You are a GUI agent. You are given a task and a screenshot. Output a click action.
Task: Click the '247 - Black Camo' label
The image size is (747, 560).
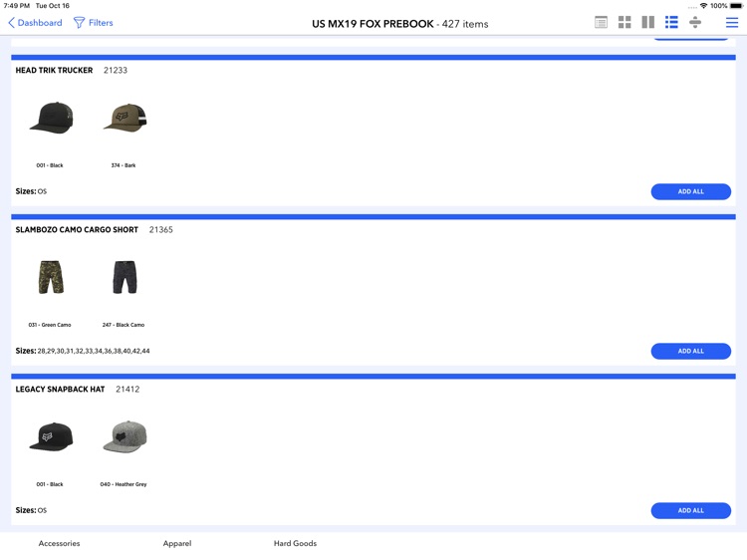pos(124,325)
